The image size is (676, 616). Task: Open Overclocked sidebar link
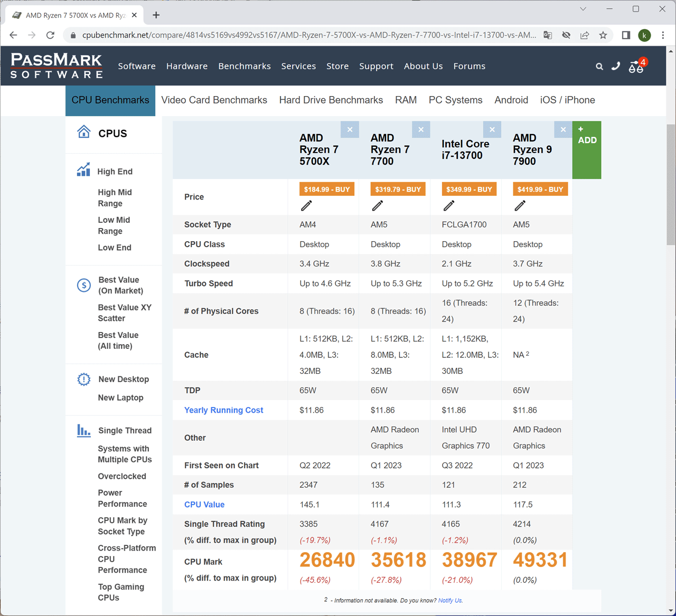tap(122, 476)
